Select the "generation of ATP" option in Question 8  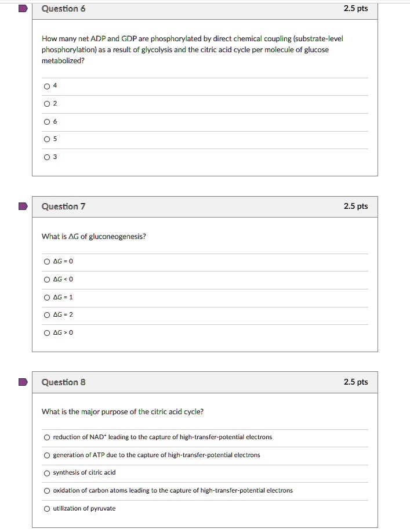[x=46, y=455]
